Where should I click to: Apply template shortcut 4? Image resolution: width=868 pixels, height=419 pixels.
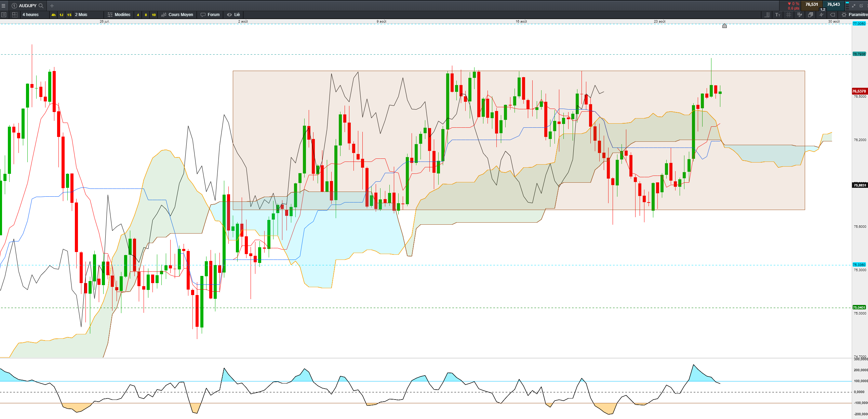pyautogui.click(x=138, y=15)
